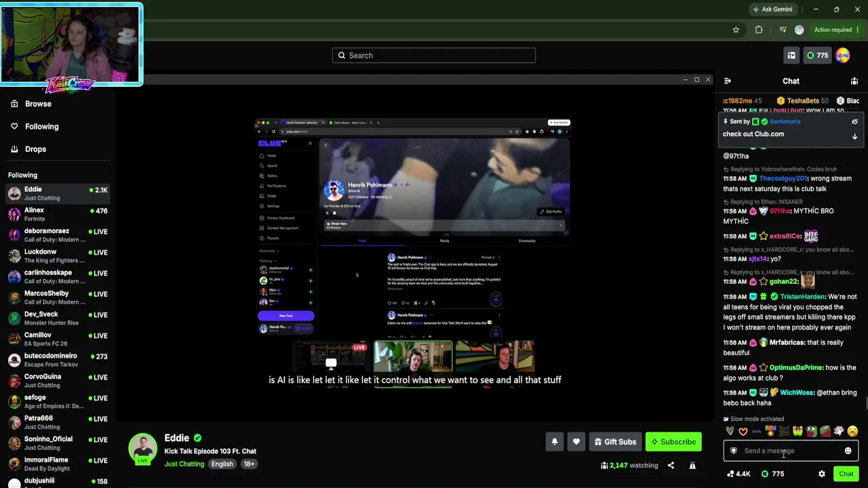The width and height of the screenshot is (868, 488).
Task: Open the dashboard icon in Kick header
Action: pos(791,56)
